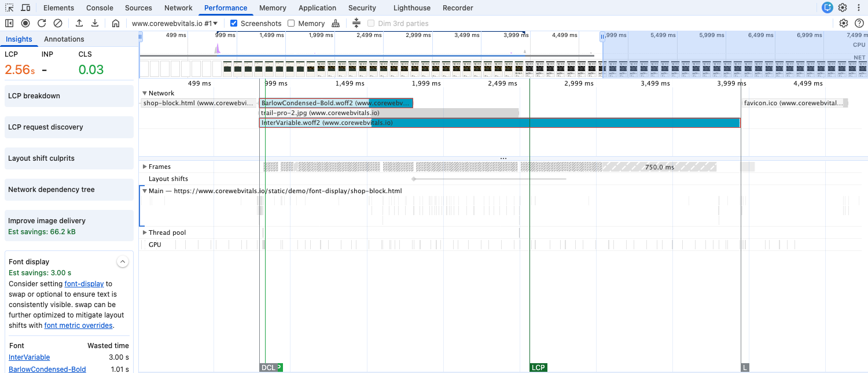Follow the font metric overrides link
The width and height of the screenshot is (868, 373).
coord(78,326)
